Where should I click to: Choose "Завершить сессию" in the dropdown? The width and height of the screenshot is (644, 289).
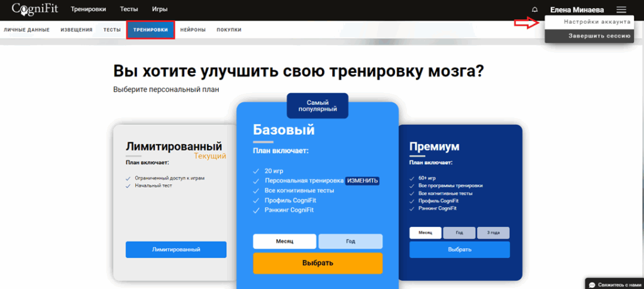click(x=599, y=36)
